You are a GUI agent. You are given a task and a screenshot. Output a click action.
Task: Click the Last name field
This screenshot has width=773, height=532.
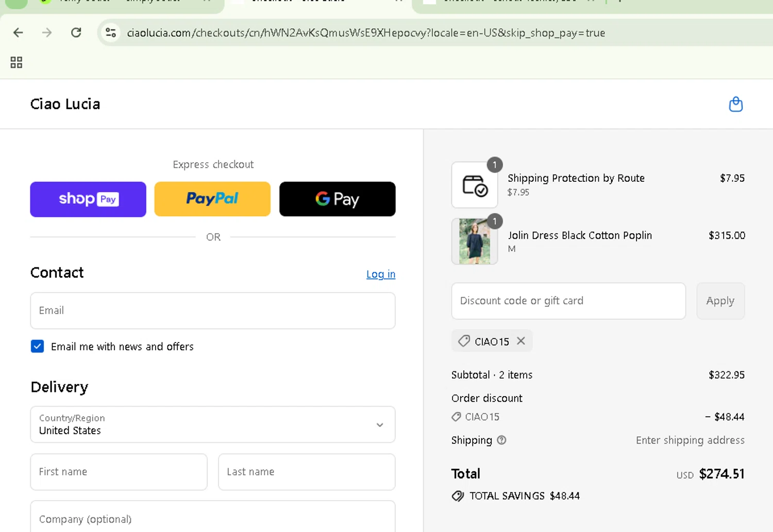click(307, 472)
